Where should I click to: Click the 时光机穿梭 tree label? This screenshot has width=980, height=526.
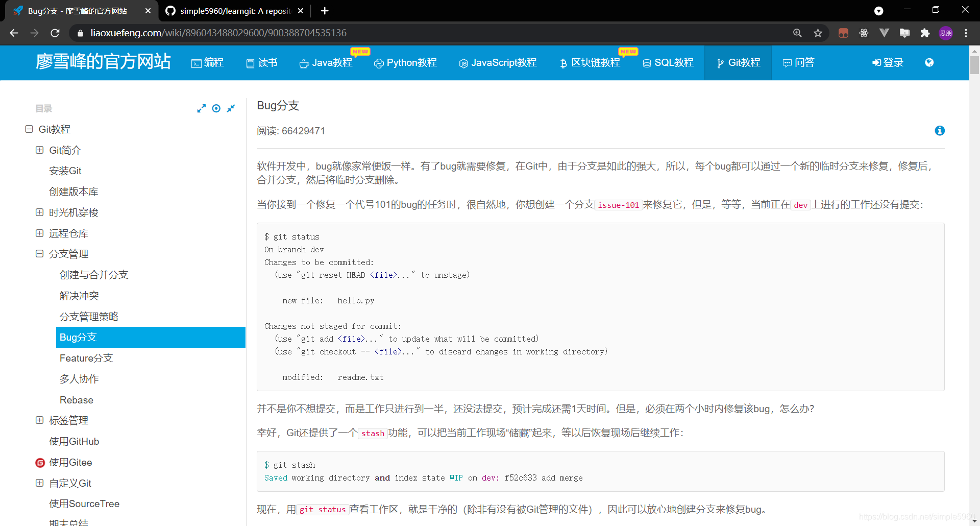tap(73, 212)
